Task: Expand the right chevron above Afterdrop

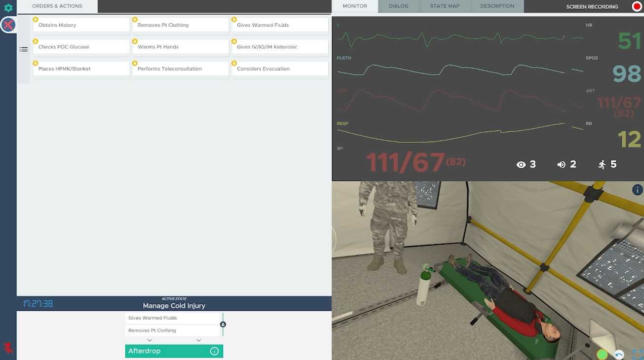Action: click(198, 340)
